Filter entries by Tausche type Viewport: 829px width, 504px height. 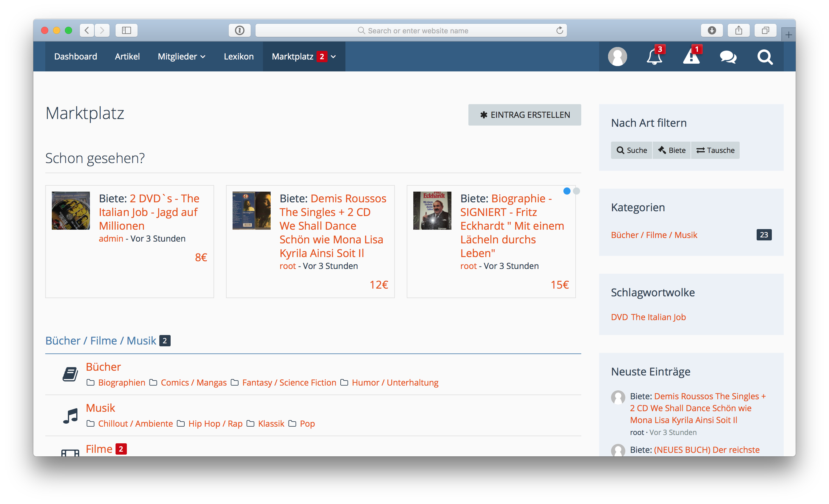click(x=715, y=150)
